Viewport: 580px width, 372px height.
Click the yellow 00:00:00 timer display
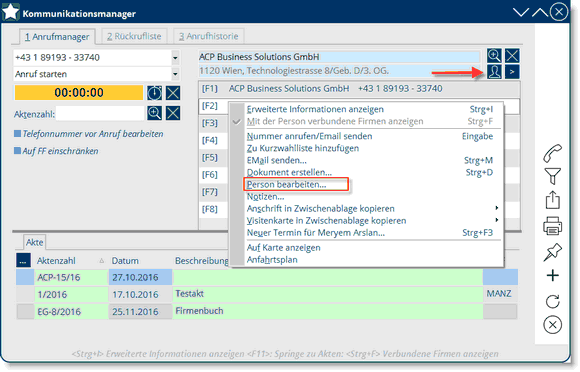[x=79, y=92]
